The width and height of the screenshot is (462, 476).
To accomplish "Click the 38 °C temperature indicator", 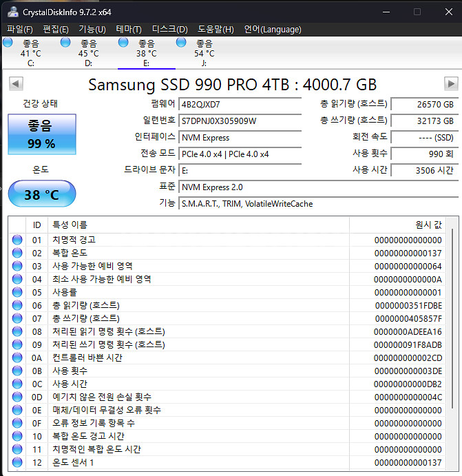I will 42,194.
